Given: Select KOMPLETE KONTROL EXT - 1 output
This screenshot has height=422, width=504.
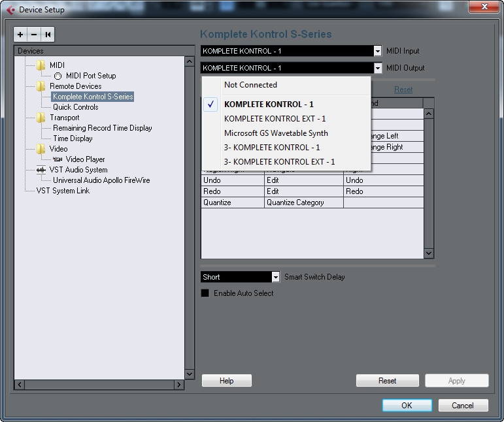Looking at the screenshot, I should coord(275,119).
